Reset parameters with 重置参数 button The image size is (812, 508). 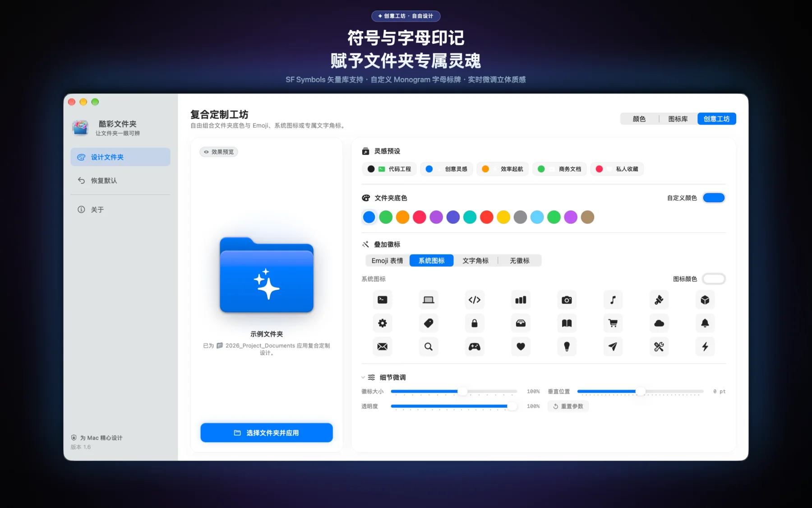568,406
